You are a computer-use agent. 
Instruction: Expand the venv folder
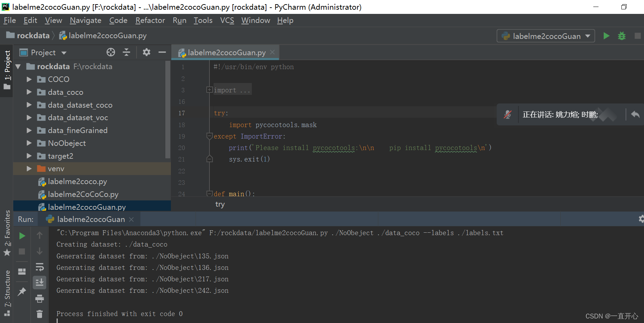point(29,168)
